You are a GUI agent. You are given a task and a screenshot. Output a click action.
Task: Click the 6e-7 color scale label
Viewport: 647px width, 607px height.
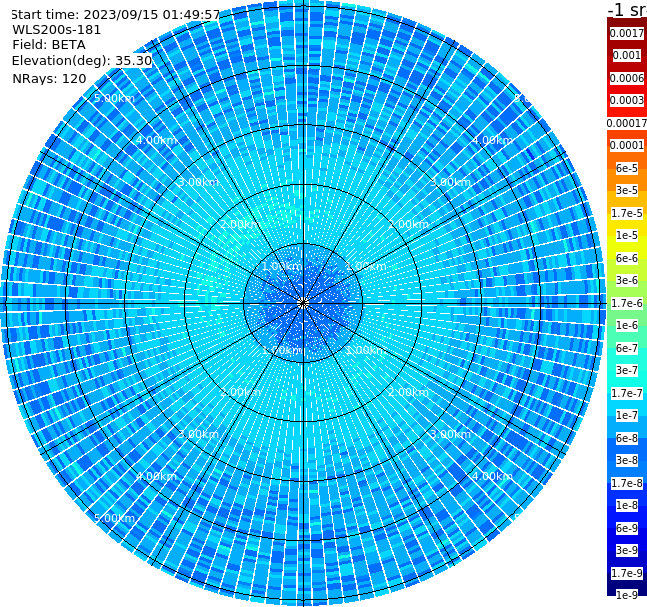tap(627, 348)
